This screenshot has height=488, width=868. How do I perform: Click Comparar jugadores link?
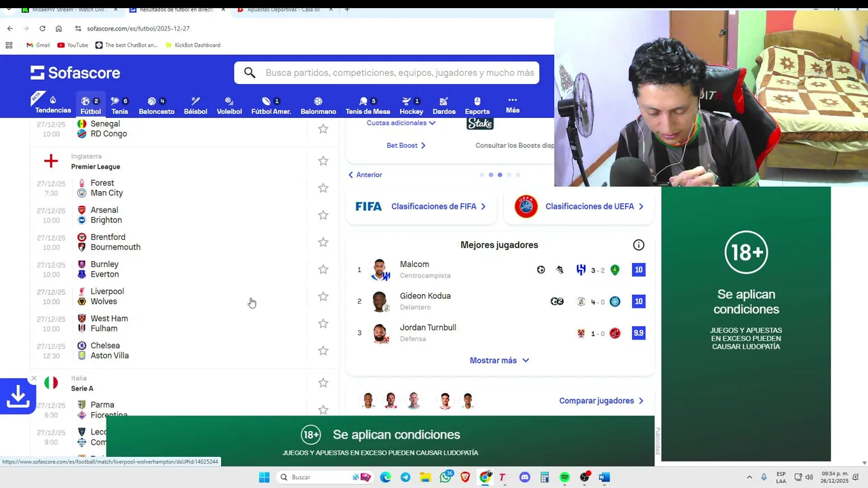(601, 401)
